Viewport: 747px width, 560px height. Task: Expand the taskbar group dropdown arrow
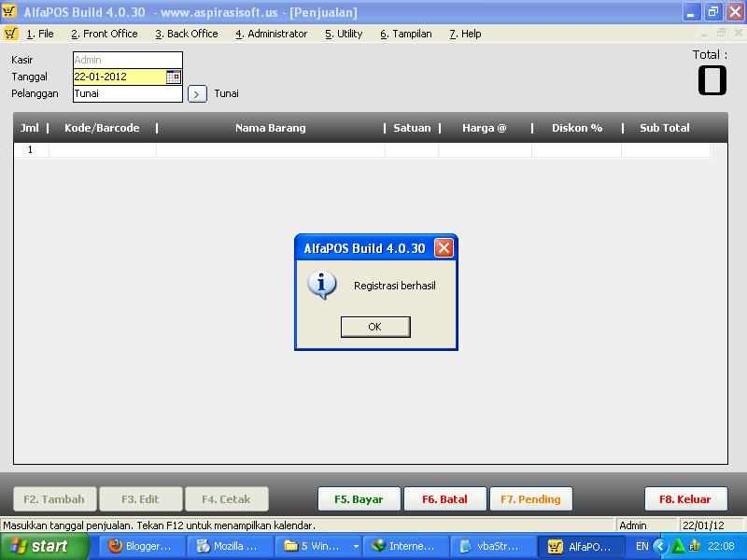tap(356, 547)
